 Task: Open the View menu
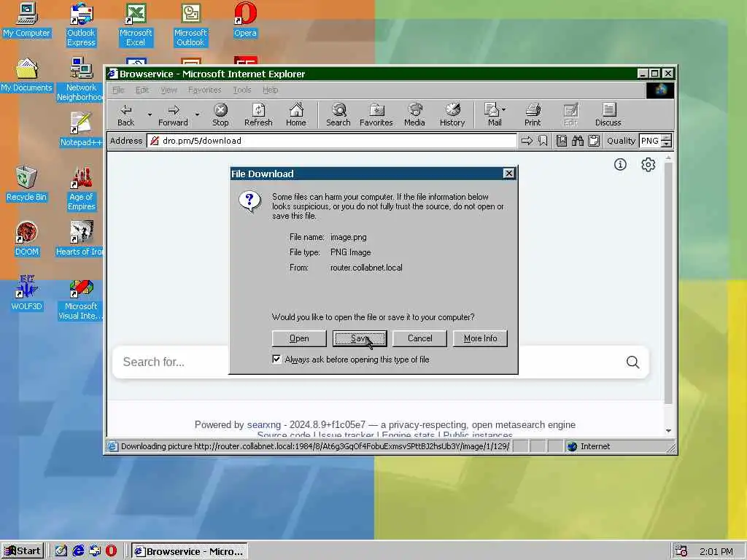point(169,90)
